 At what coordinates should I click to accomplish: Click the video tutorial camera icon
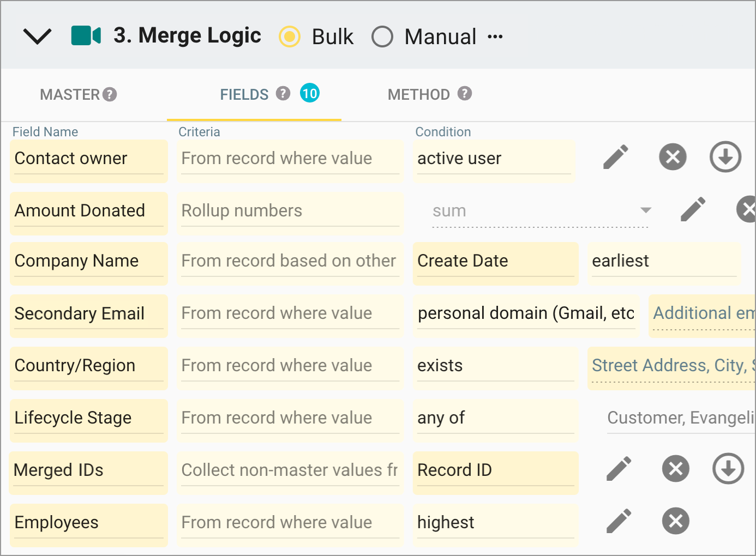(85, 35)
